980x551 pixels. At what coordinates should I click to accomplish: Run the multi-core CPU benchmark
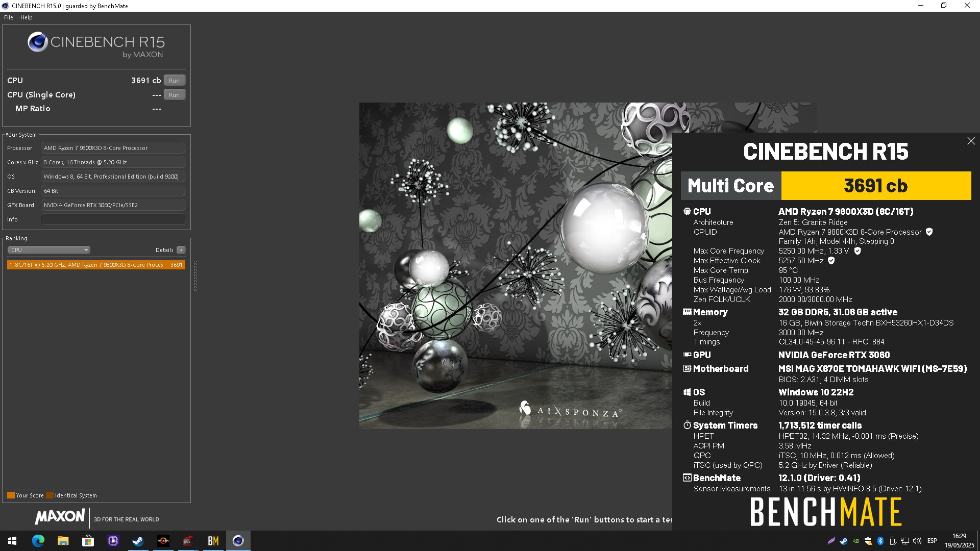(174, 81)
